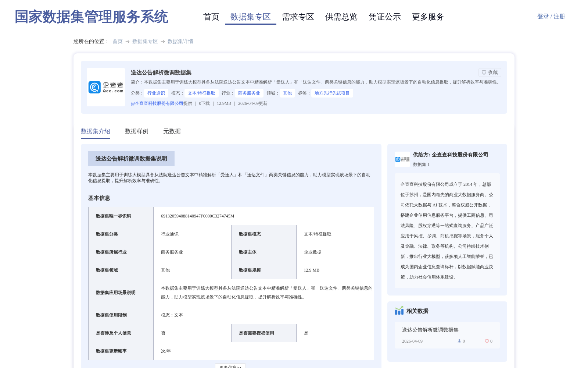This screenshot has width=588, height=368.
Task: Click the 数据集使用限制 table header cell
Action: coord(121,315)
